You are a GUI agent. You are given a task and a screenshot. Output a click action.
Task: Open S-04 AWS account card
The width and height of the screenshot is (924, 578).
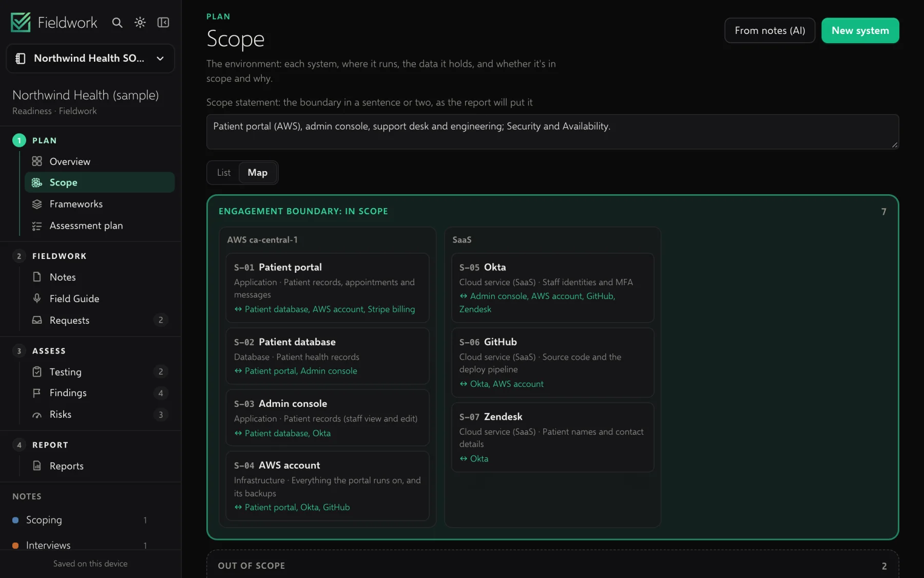point(327,486)
